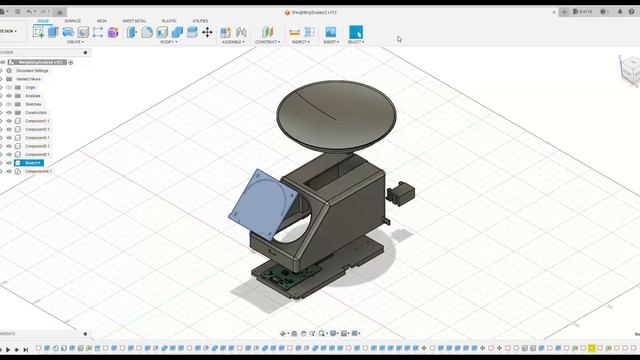Screen dimensions: 640x360
Task: Open the ASSEMBLE dropdown menu
Action: pyautogui.click(x=233, y=42)
